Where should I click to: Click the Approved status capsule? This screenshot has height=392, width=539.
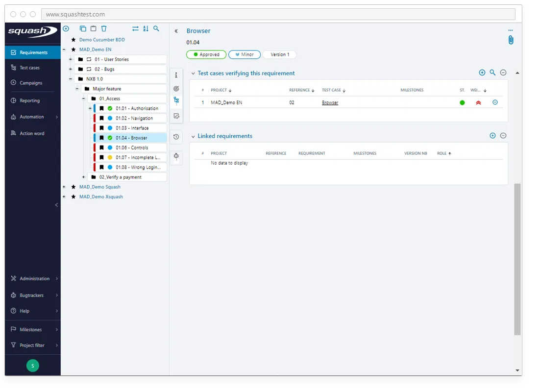tap(206, 54)
